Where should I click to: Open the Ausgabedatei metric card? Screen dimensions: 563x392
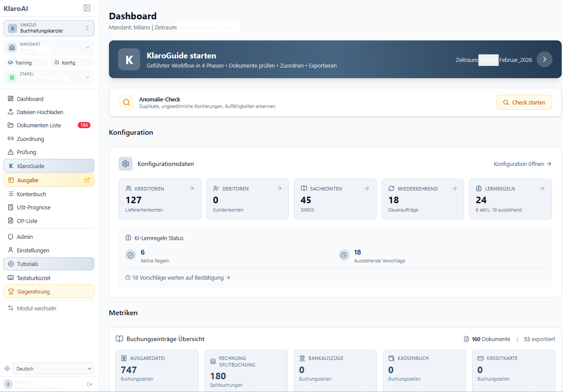tap(157, 371)
